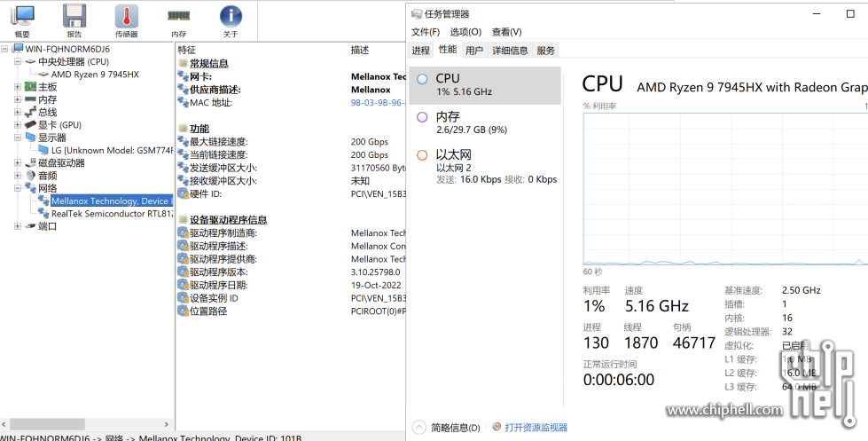Open the 传感器 (Sensors) thermometer icon
This screenshot has width=868, height=441.
coord(126,20)
